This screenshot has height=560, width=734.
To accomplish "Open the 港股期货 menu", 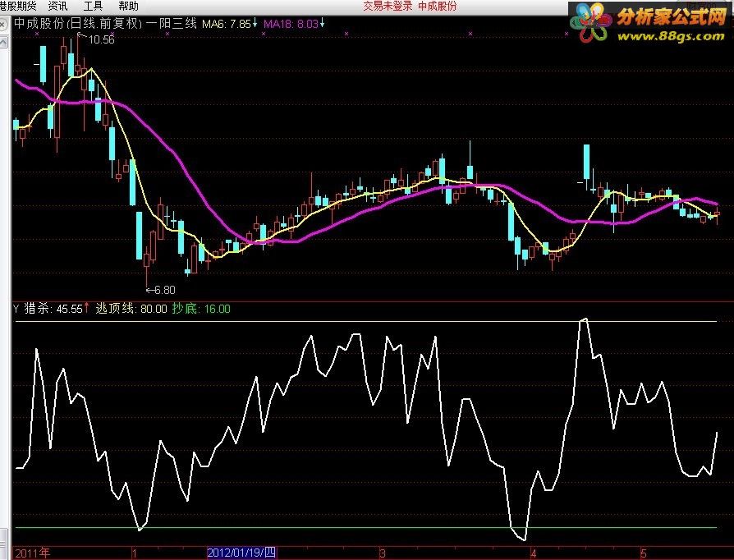I will (18, 6).
